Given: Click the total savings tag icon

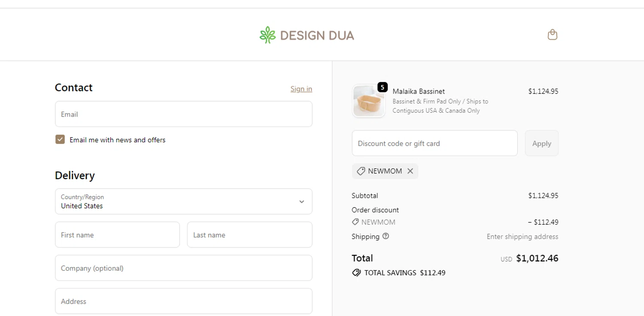Looking at the screenshot, I should click(356, 273).
